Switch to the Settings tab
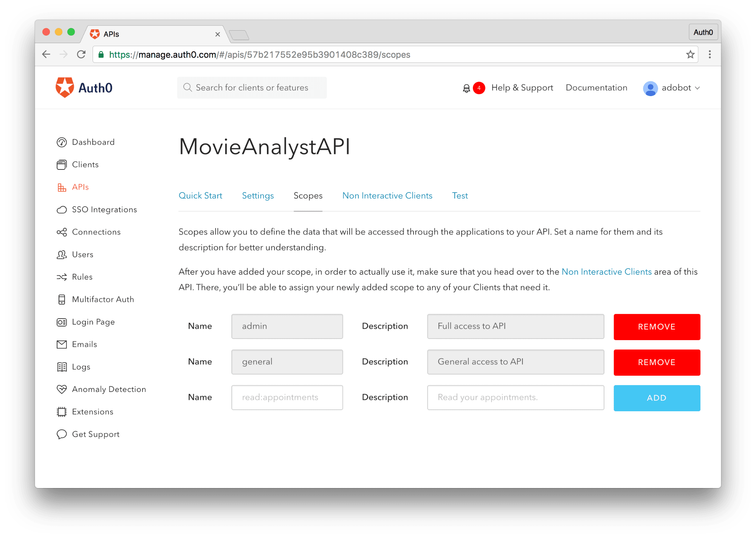Image resolution: width=756 pixels, height=538 pixels. (258, 196)
